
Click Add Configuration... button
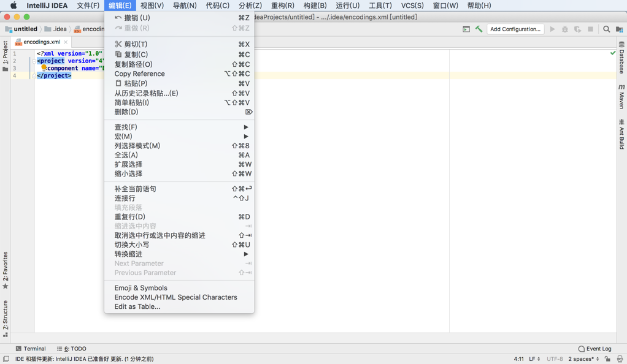[515, 29]
